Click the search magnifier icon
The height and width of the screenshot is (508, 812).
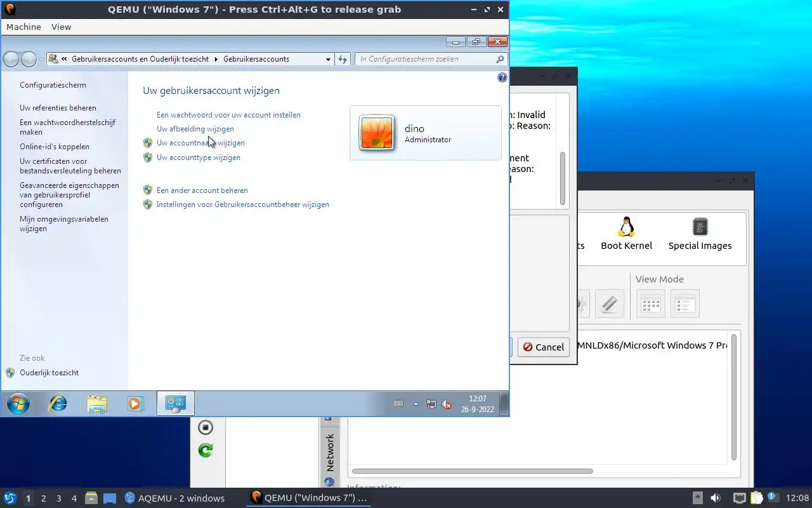tap(501, 59)
